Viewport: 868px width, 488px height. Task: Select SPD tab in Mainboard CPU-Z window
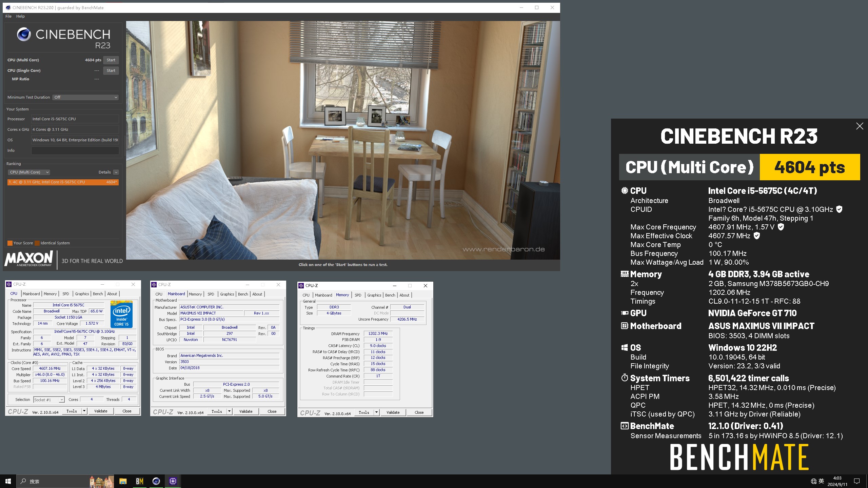point(211,294)
